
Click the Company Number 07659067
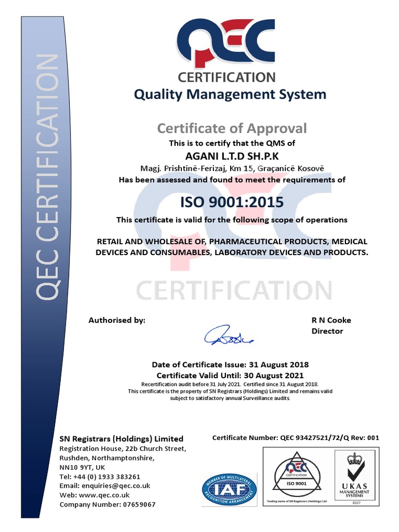tap(108, 504)
